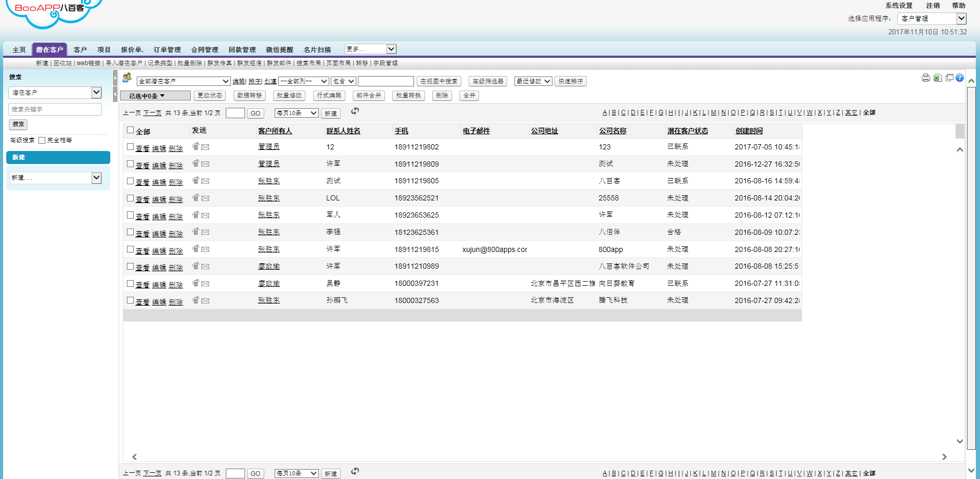
Task: Open the 客户管理 application selector dropdown
Action: point(932,18)
